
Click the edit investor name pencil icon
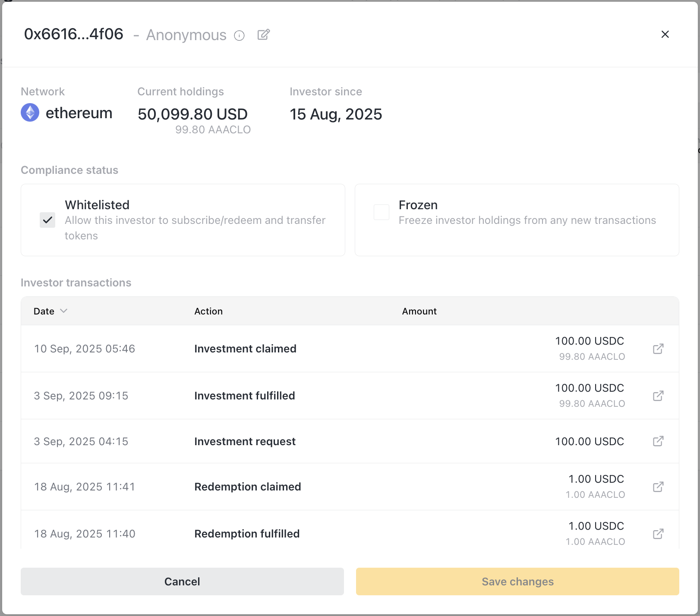pyautogui.click(x=263, y=35)
